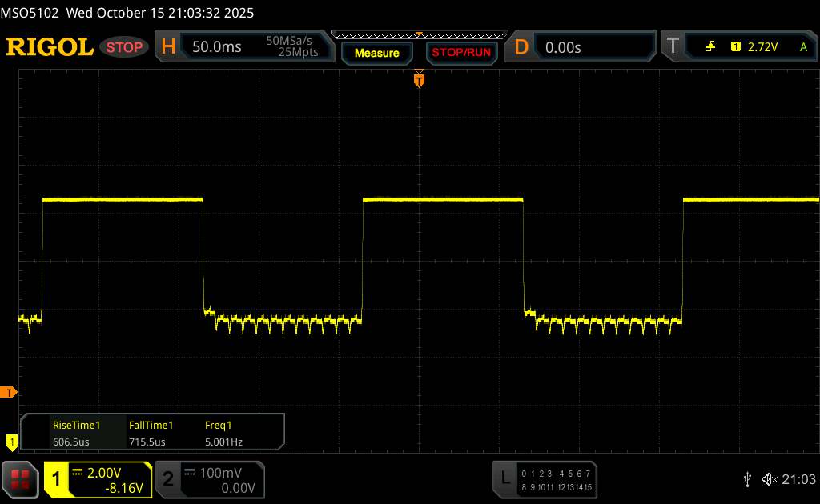Open trigger settings showing 2.72V level
The height and width of the screenshot is (504, 820).
tap(761, 47)
